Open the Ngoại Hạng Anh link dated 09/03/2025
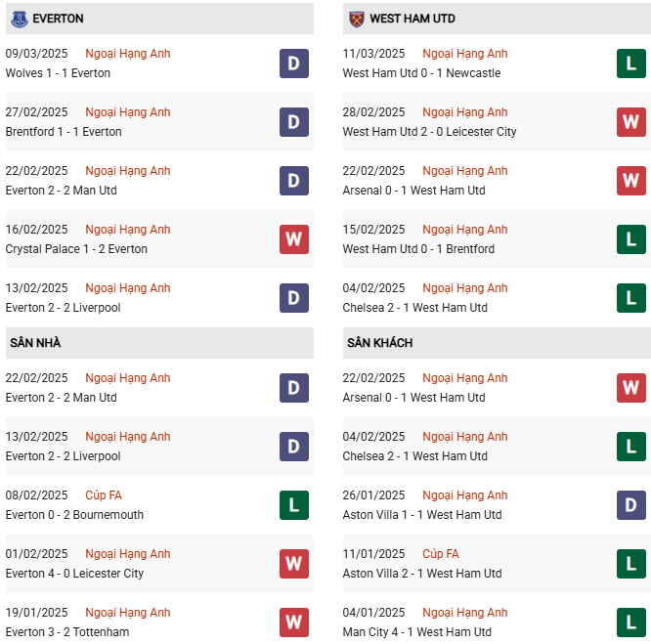 tap(127, 54)
